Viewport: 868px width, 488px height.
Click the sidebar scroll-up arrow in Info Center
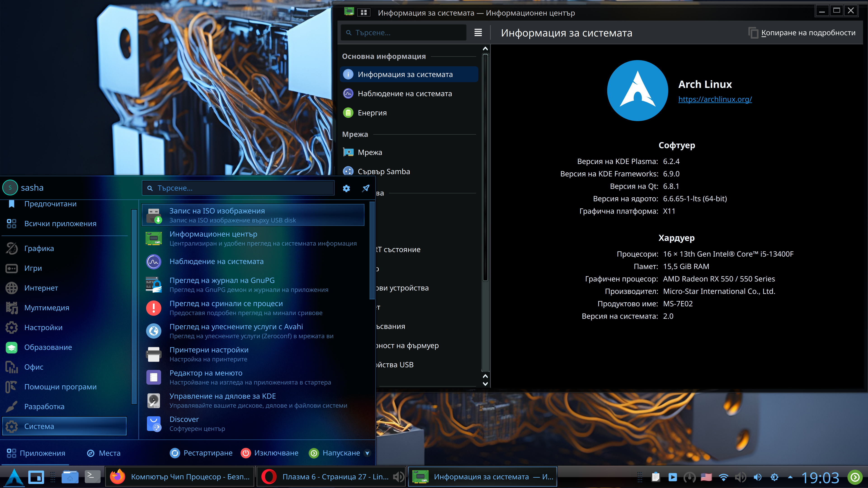pos(485,49)
